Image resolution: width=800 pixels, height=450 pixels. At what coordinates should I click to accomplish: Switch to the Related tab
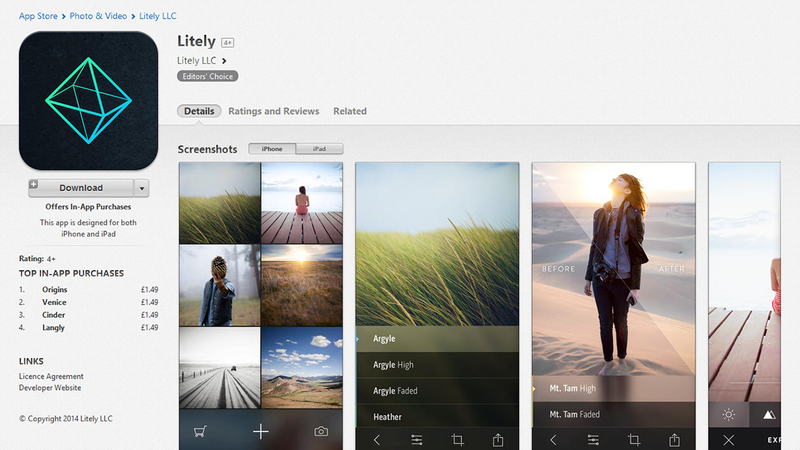(350, 111)
